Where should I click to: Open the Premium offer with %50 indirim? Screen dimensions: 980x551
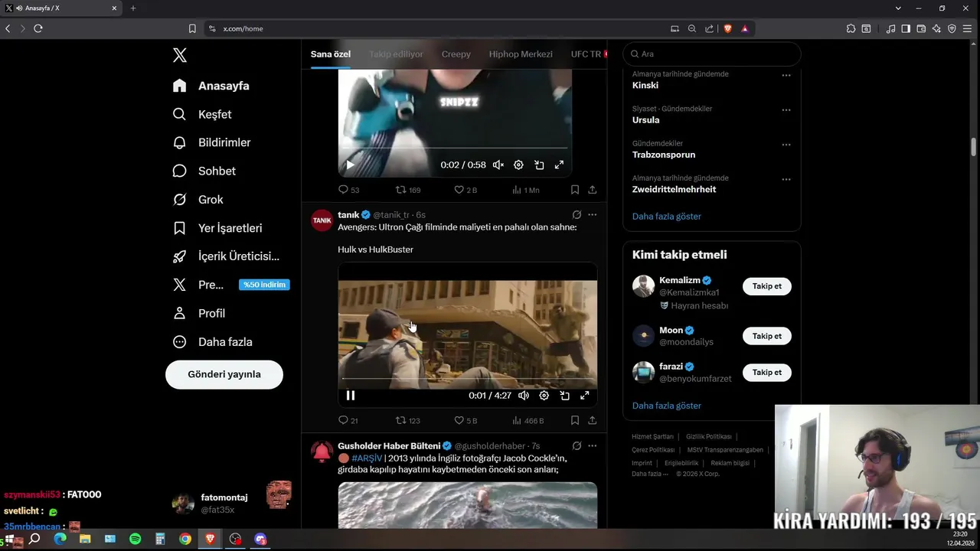pos(230,285)
